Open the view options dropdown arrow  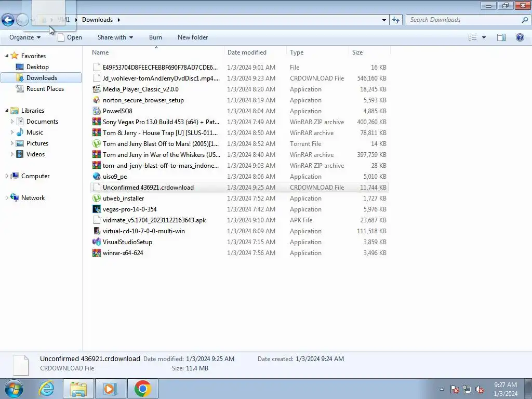coord(484,37)
